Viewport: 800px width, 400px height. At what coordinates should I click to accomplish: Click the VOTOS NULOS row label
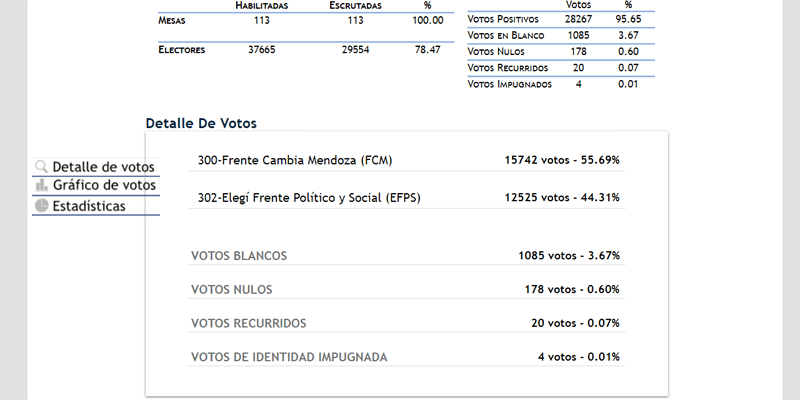pos(232,290)
